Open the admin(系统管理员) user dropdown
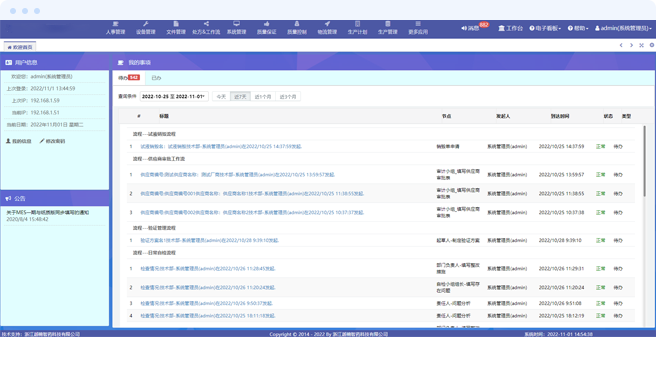Viewport: 657px width, 388px height. tap(623, 28)
